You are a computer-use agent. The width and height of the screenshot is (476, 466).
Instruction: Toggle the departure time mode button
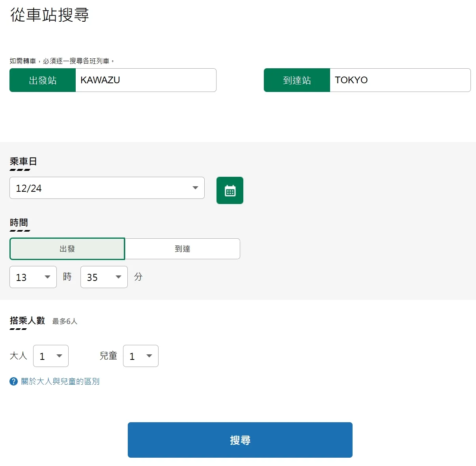tap(67, 249)
